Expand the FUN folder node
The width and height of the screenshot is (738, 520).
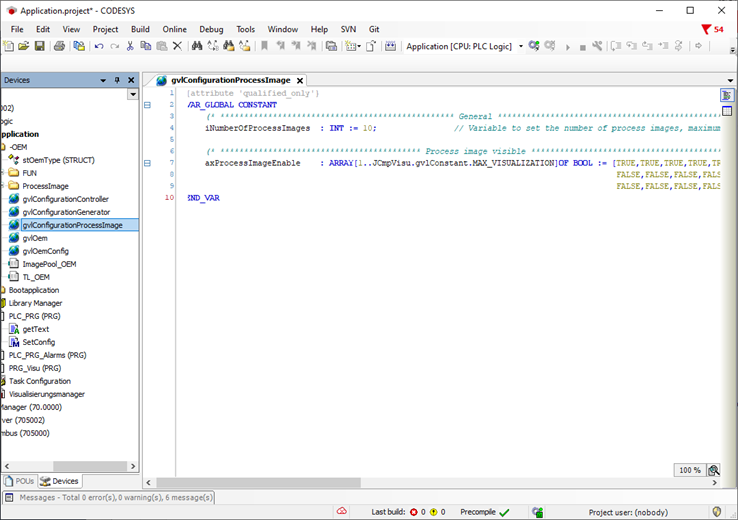coord(3,173)
